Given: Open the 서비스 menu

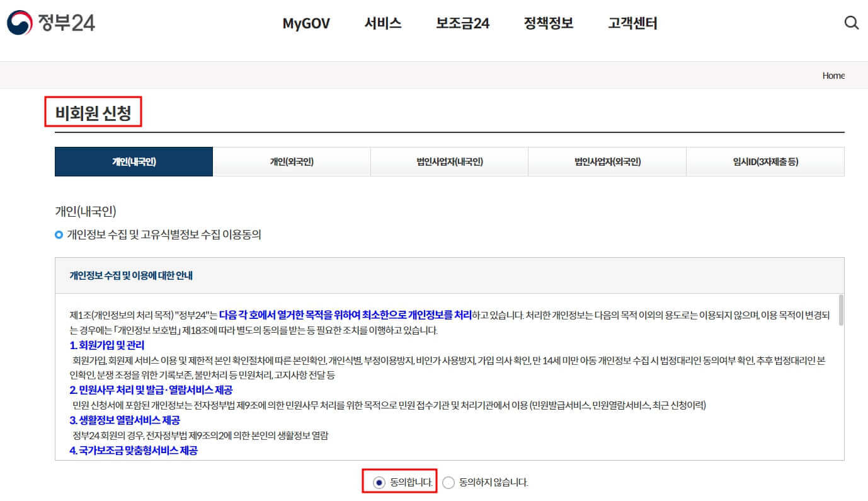Looking at the screenshot, I should click(x=382, y=23).
